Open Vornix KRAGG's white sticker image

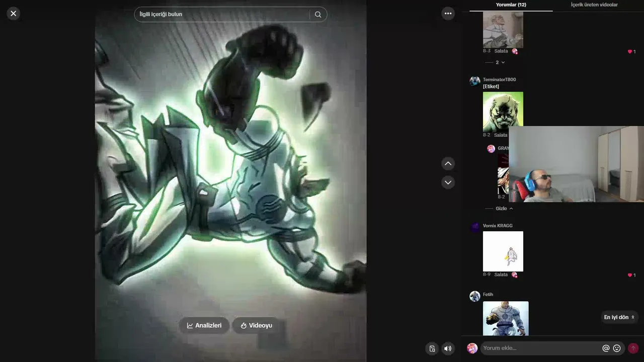click(x=503, y=251)
